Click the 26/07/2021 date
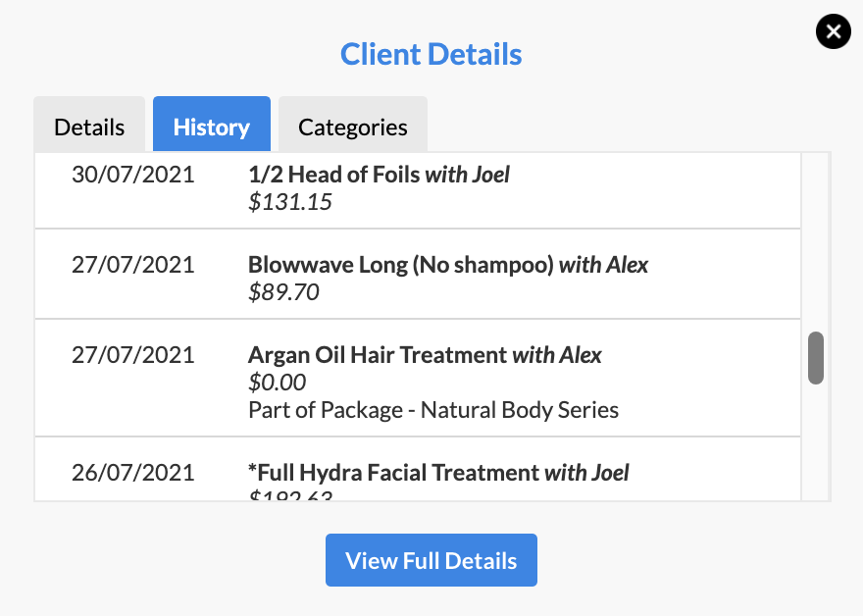Image resolution: width=863 pixels, height=616 pixels. pos(133,473)
